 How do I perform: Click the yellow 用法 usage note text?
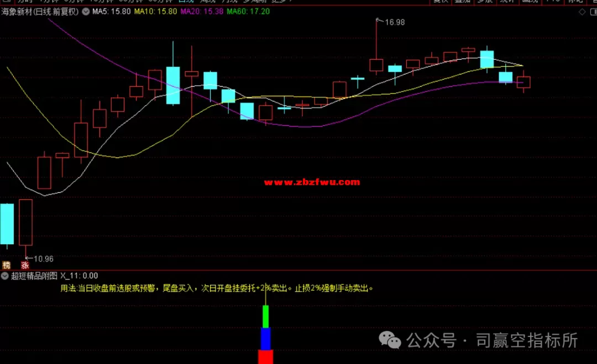pos(217,288)
